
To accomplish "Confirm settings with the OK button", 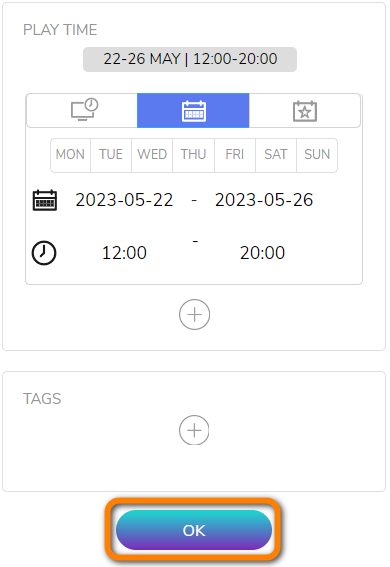I will tap(194, 530).
